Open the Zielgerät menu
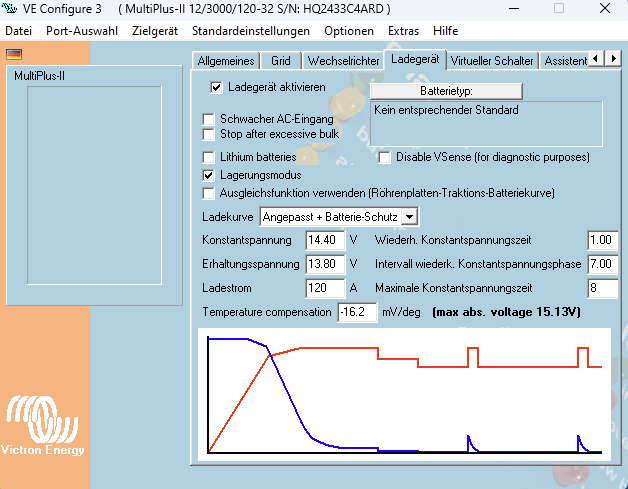 (155, 31)
